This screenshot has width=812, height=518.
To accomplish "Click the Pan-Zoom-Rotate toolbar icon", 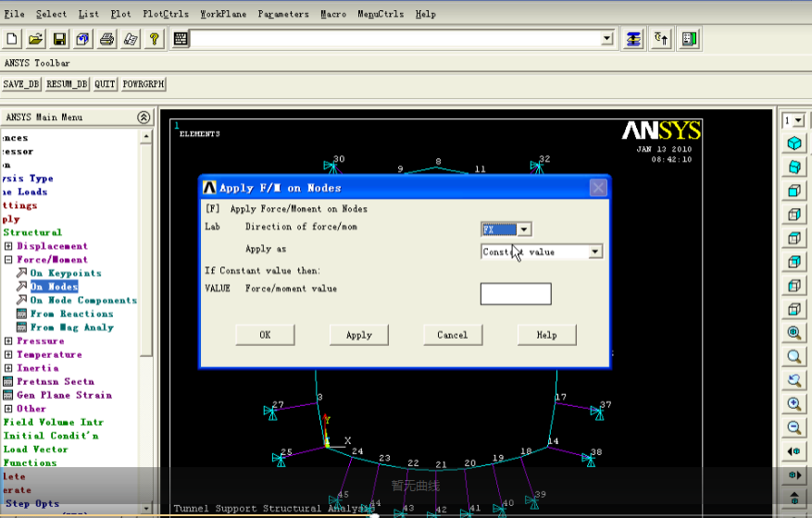I will click(82, 39).
